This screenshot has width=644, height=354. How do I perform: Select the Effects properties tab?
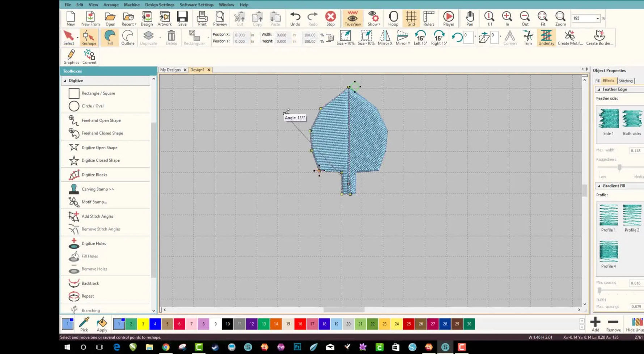pyautogui.click(x=609, y=81)
